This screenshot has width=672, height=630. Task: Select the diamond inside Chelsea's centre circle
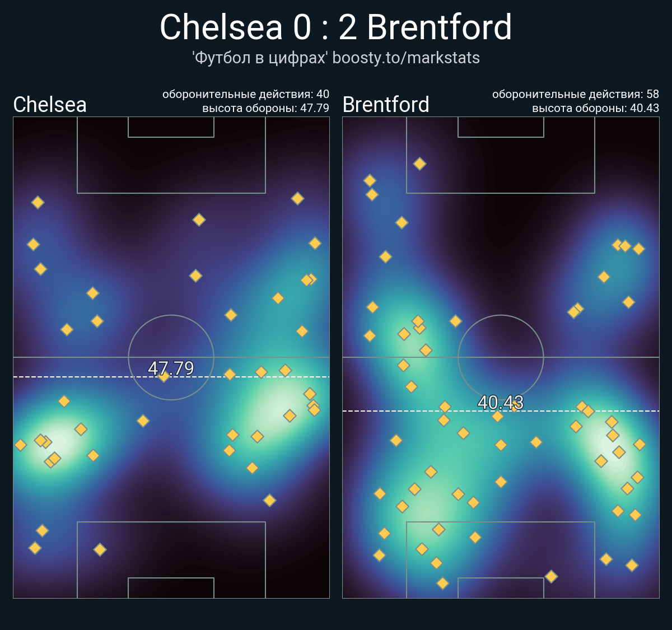tap(164, 376)
